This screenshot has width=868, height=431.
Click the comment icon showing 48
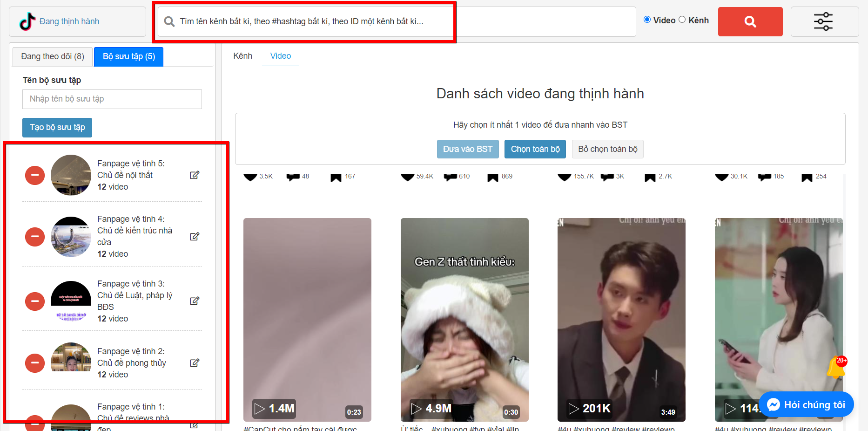[293, 177]
